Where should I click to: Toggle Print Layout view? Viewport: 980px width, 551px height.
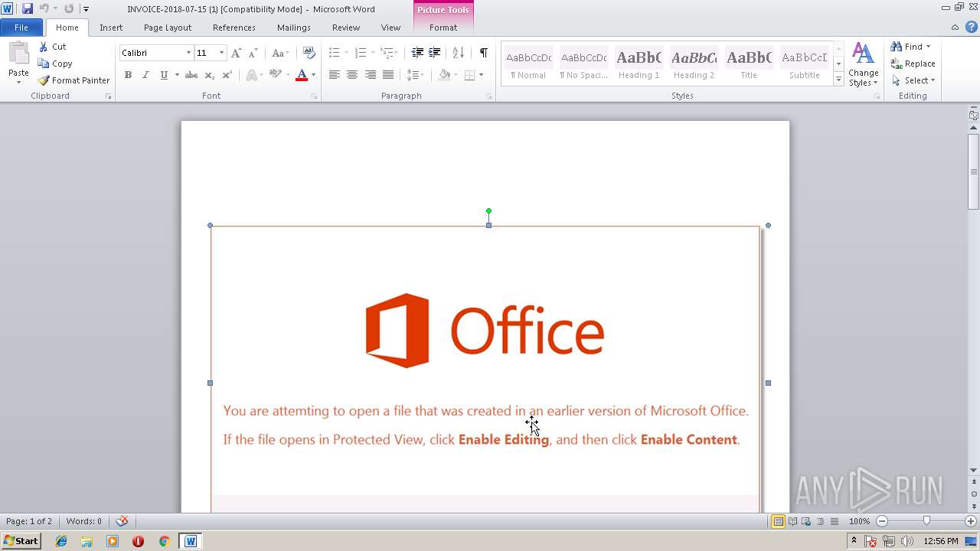(778, 521)
